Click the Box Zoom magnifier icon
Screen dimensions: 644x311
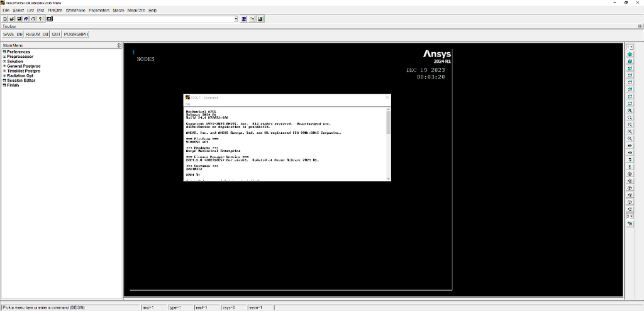630,117
